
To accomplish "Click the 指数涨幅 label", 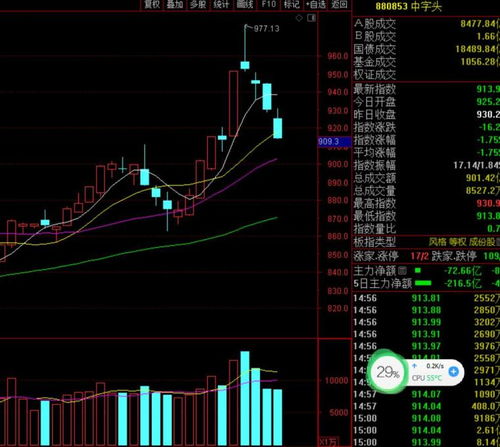I will pos(375,140).
